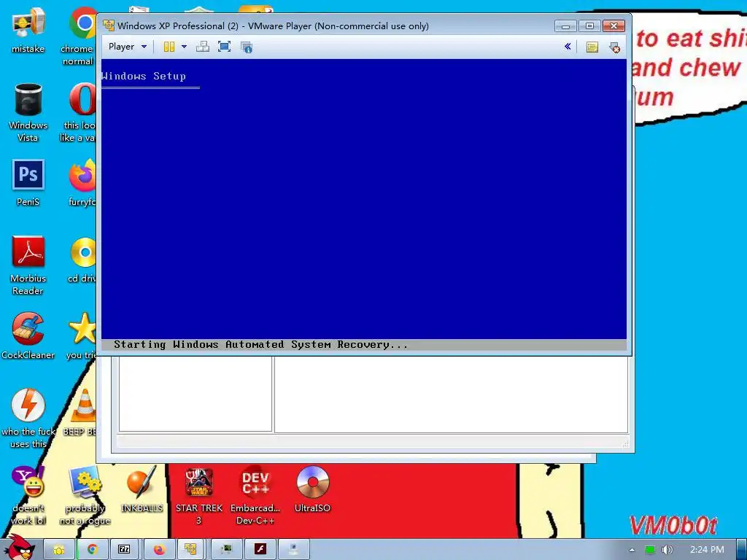Select the VMware Player taskbar button
The width and height of the screenshot is (747, 560).
(x=191, y=550)
